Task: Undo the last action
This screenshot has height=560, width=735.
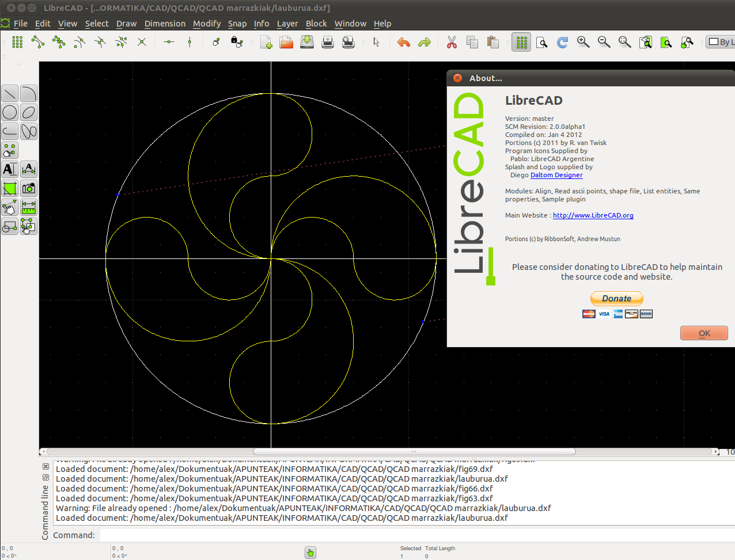Action: coord(404,42)
